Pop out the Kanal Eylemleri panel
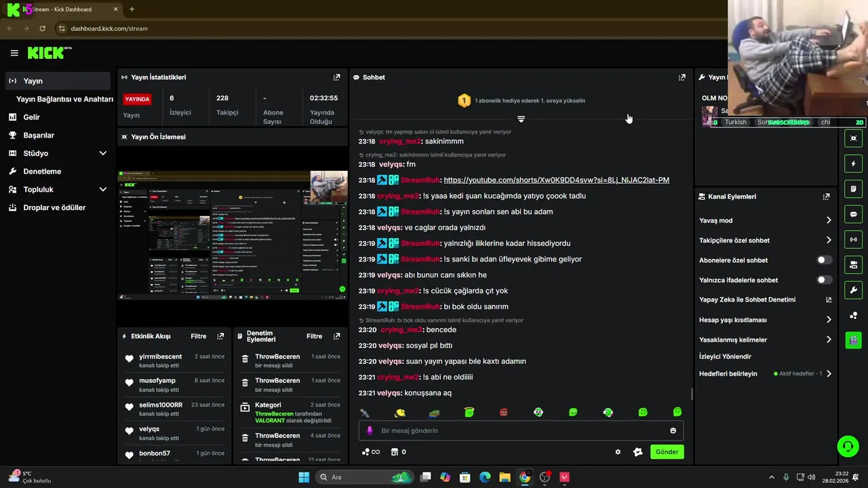 click(x=826, y=197)
